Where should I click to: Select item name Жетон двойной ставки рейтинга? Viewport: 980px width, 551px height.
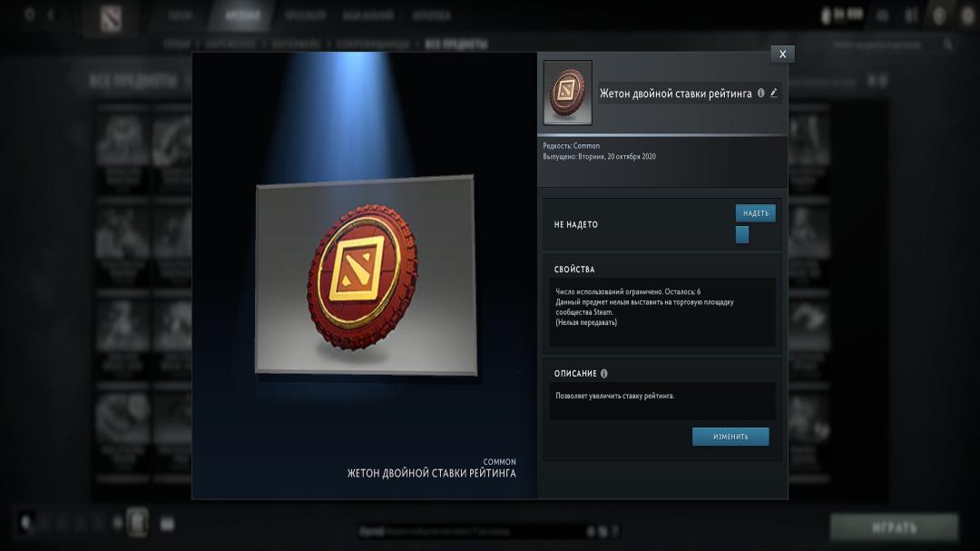[x=676, y=93]
